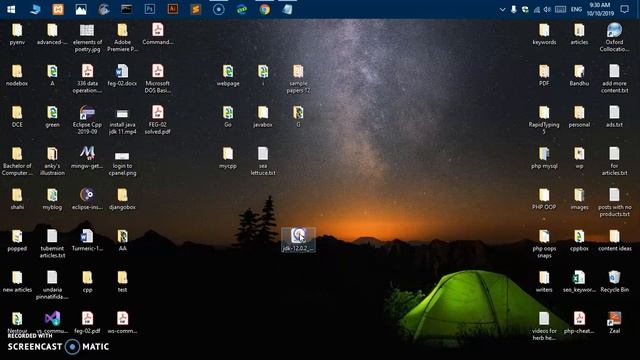The height and width of the screenshot is (360, 640).
Task: Open the volume control in system tray
Action: click(x=547, y=9)
